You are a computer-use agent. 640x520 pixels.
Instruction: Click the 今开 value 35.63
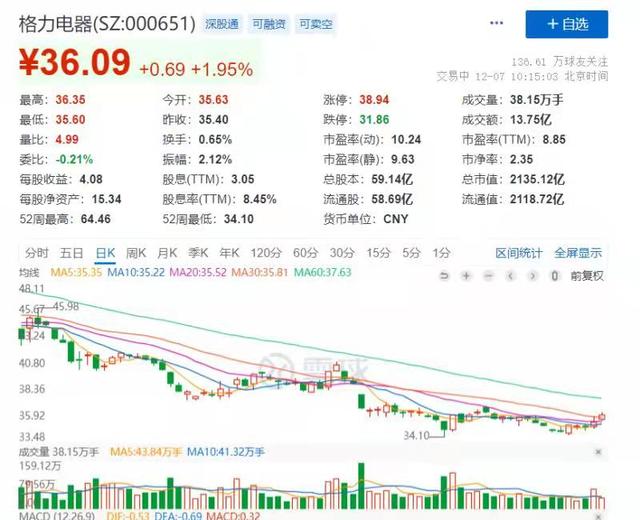[213, 100]
